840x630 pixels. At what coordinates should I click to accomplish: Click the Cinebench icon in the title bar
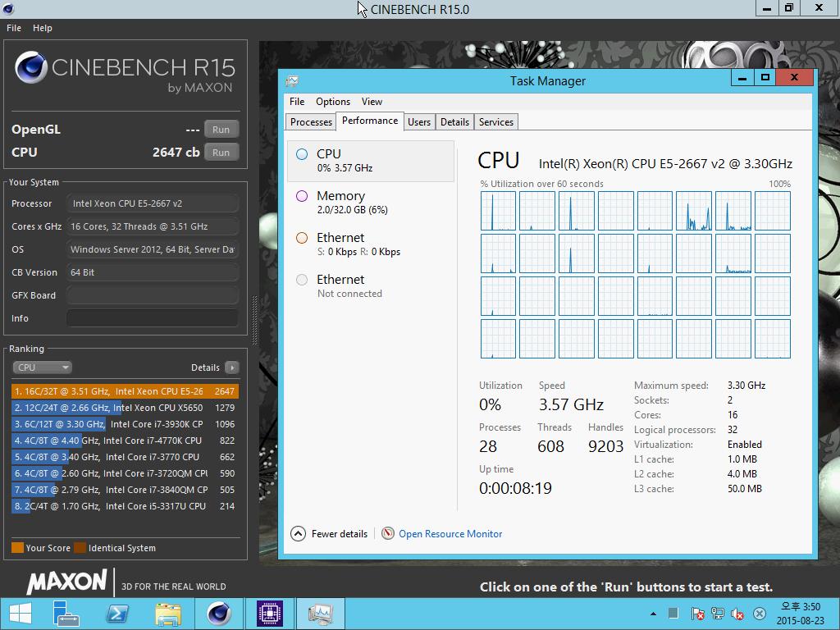tap(7, 8)
